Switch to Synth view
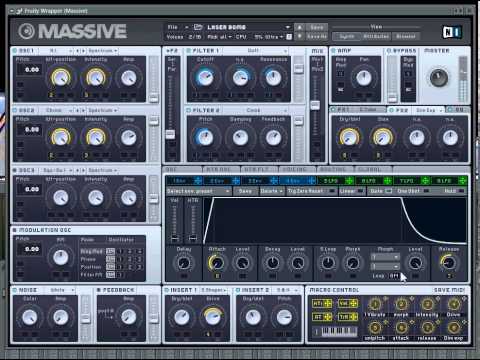 (347, 36)
